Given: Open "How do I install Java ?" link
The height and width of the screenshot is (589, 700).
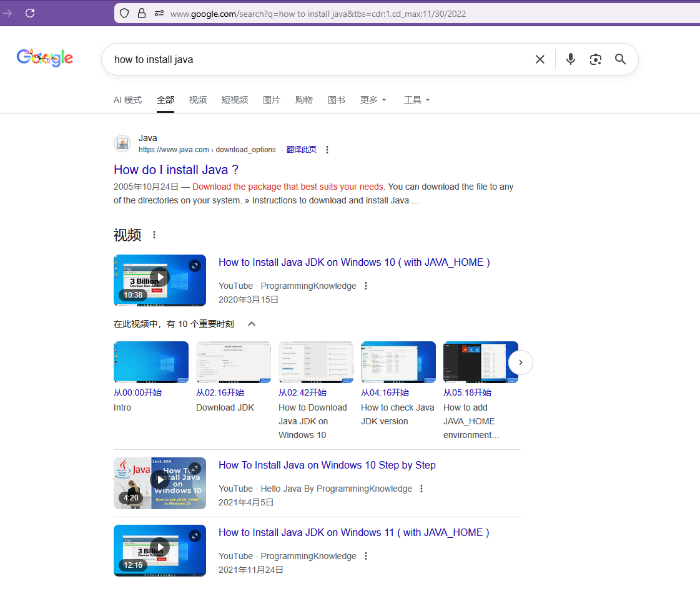Looking at the screenshot, I should (x=176, y=170).
